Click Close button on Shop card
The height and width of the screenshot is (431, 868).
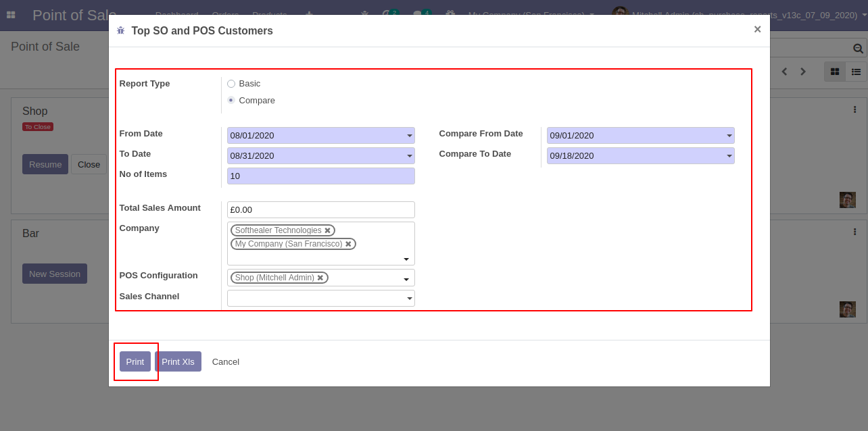click(x=89, y=164)
